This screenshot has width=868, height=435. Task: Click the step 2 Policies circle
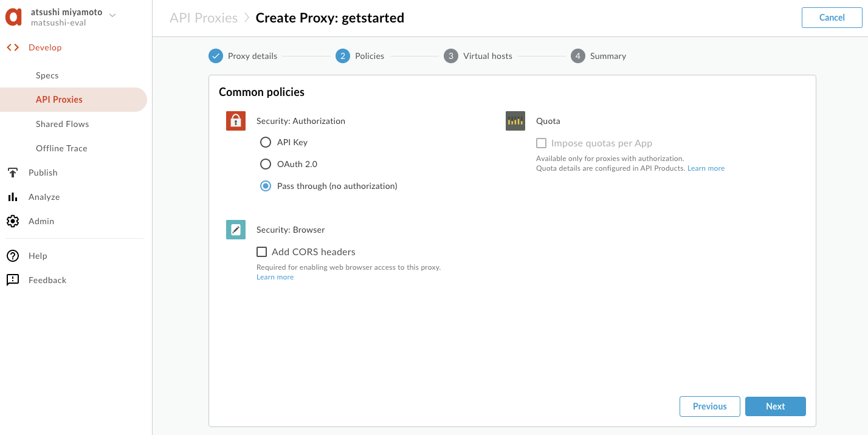[x=343, y=56]
